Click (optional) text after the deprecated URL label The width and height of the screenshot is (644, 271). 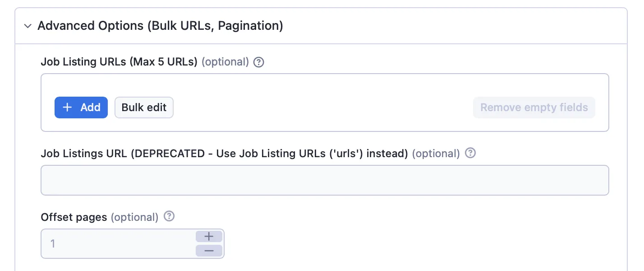436,154
